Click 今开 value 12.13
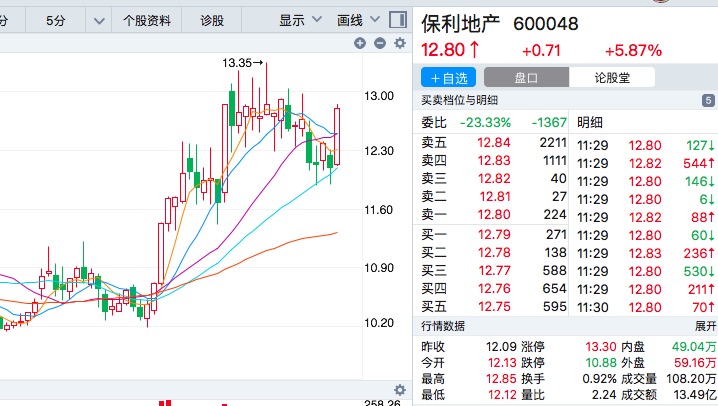 click(502, 363)
